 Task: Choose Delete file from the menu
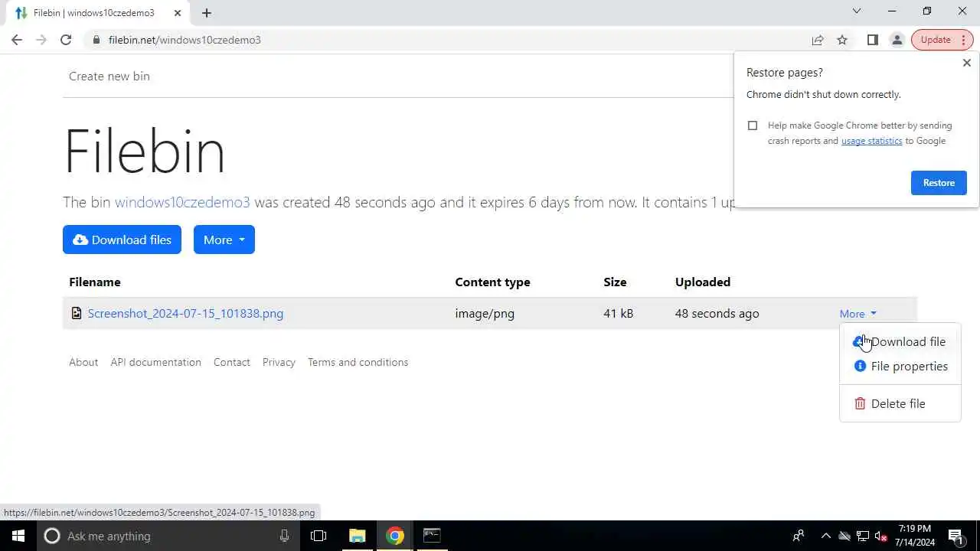tap(900, 403)
